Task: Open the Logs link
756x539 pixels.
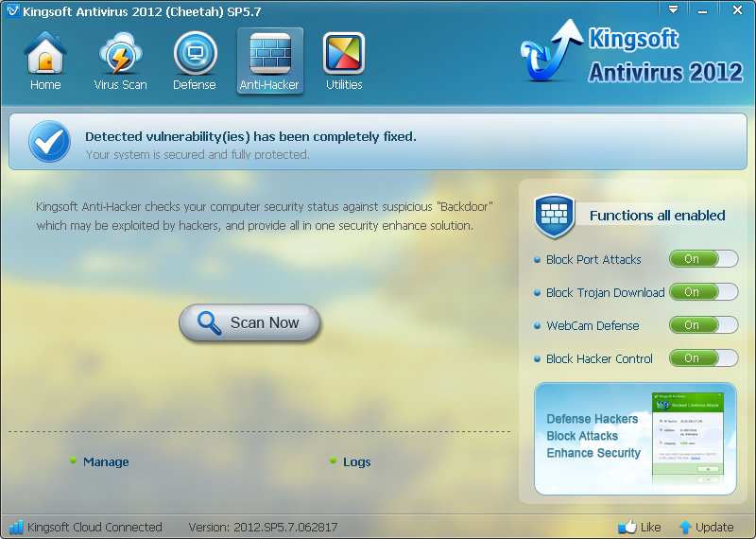Action: tap(356, 462)
